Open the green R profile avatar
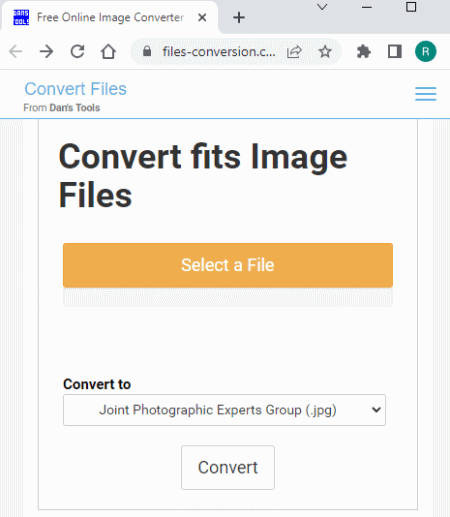 click(426, 52)
